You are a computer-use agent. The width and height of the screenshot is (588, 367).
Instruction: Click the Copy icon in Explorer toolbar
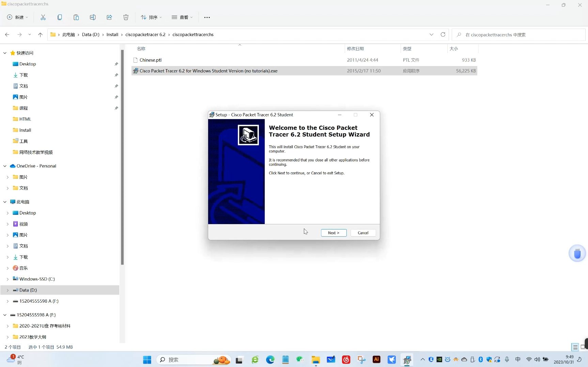tap(60, 17)
